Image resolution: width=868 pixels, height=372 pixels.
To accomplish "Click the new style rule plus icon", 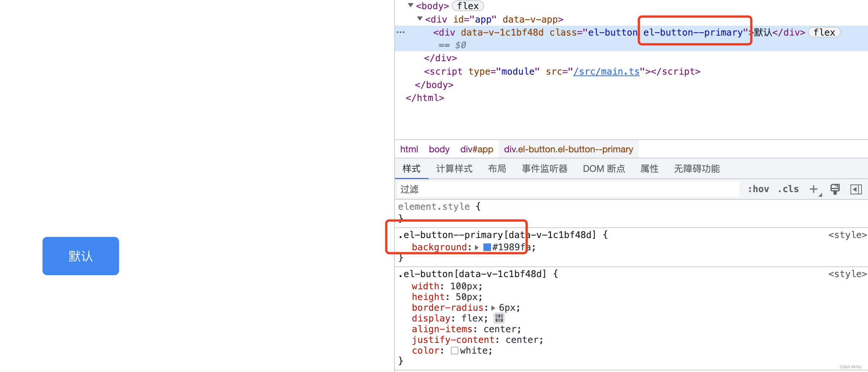I will coord(814,189).
